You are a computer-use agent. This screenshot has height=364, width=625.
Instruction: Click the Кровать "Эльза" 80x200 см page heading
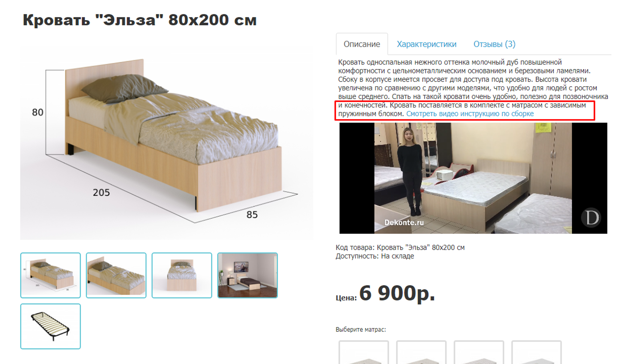140,20
